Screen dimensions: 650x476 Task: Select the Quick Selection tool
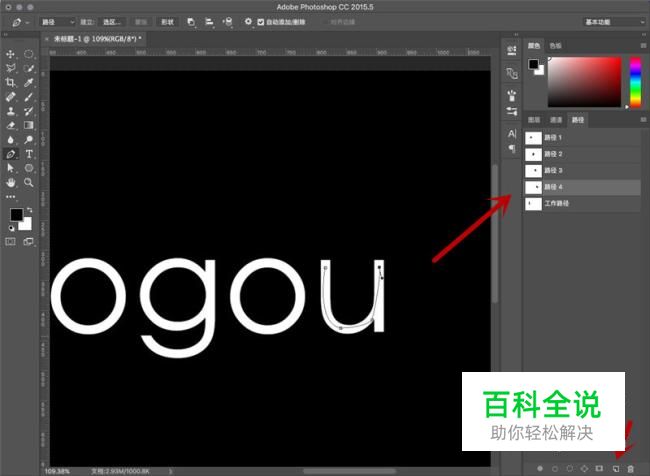click(x=29, y=68)
